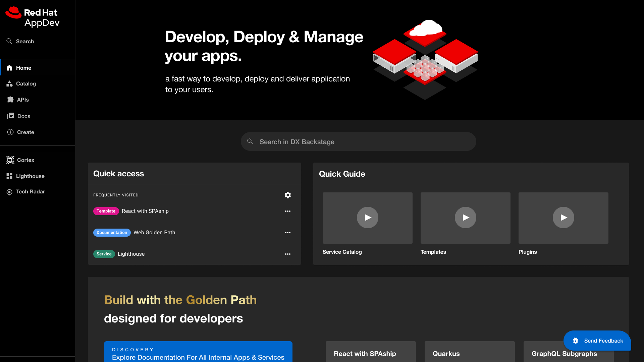Play the Service Catalog guide video

pos(368,218)
